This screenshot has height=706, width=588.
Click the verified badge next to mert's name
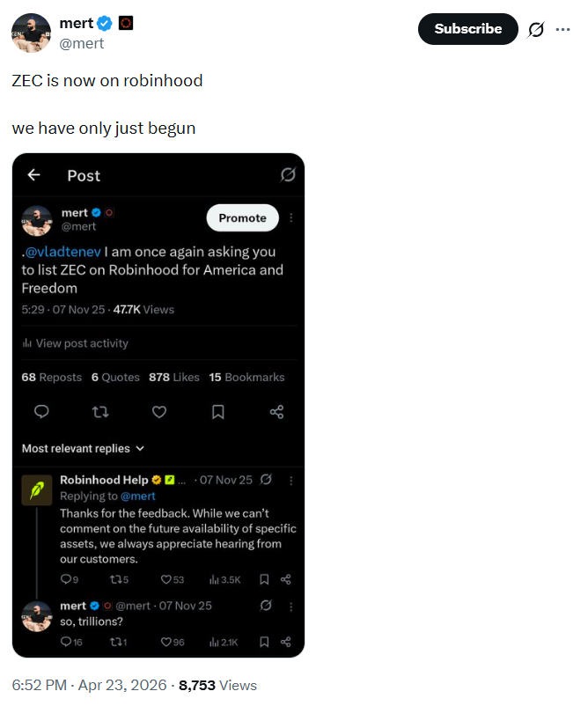point(103,23)
